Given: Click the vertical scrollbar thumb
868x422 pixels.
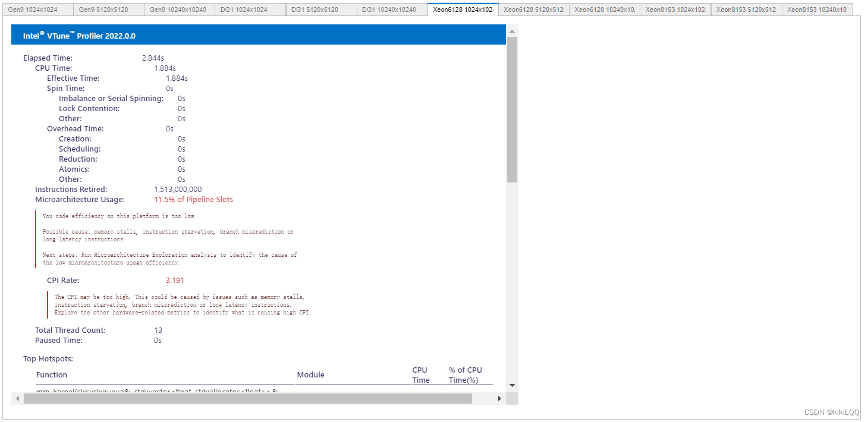Looking at the screenshot, I should click(x=512, y=109).
